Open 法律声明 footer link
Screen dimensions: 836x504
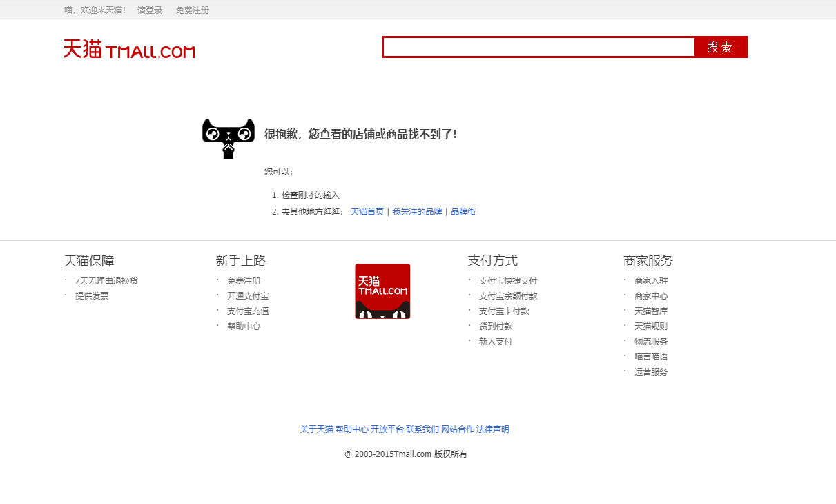[493, 429]
